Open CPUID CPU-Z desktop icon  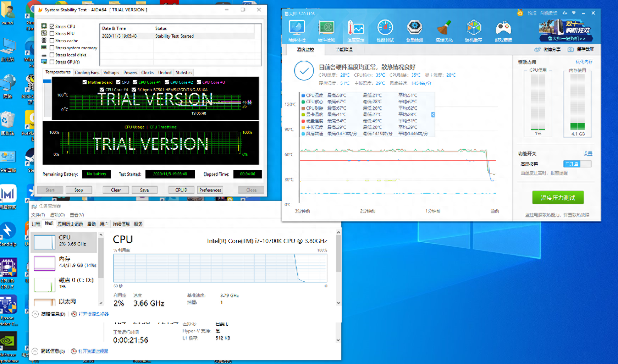coord(8,274)
